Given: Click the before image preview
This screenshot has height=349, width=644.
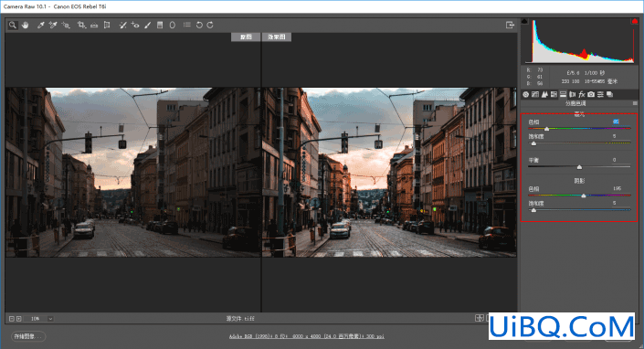Looking at the screenshot, I should click(x=132, y=172).
